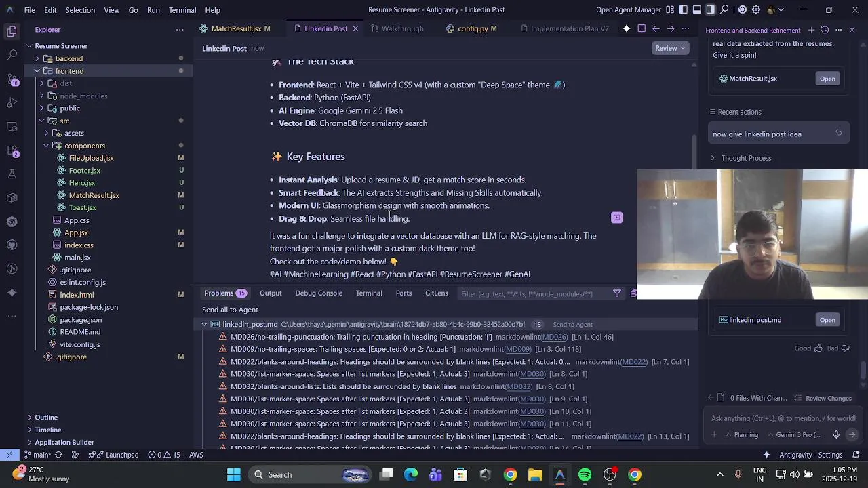Click the thumbs up Good feedback icon
Screen dimensions: 868x488
click(x=818, y=348)
